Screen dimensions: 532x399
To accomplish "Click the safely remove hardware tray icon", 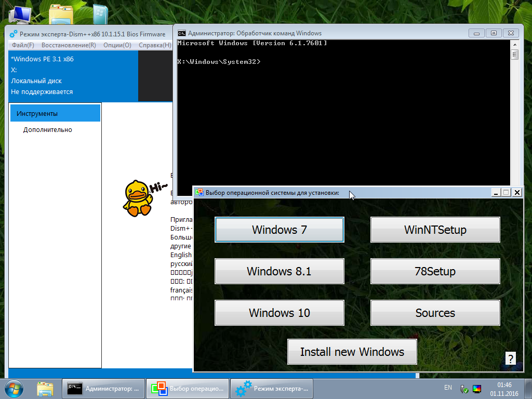I will (x=463, y=388).
